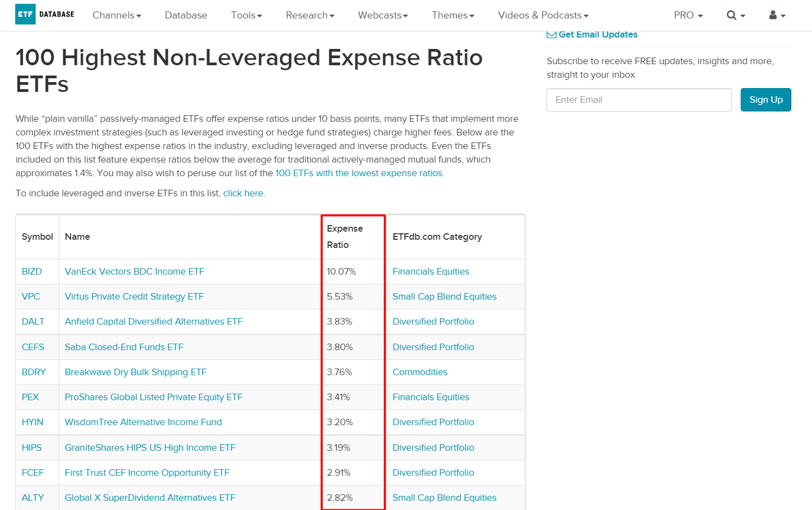
Task: Expand the Themes dropdown
Action: pos(453,15)
